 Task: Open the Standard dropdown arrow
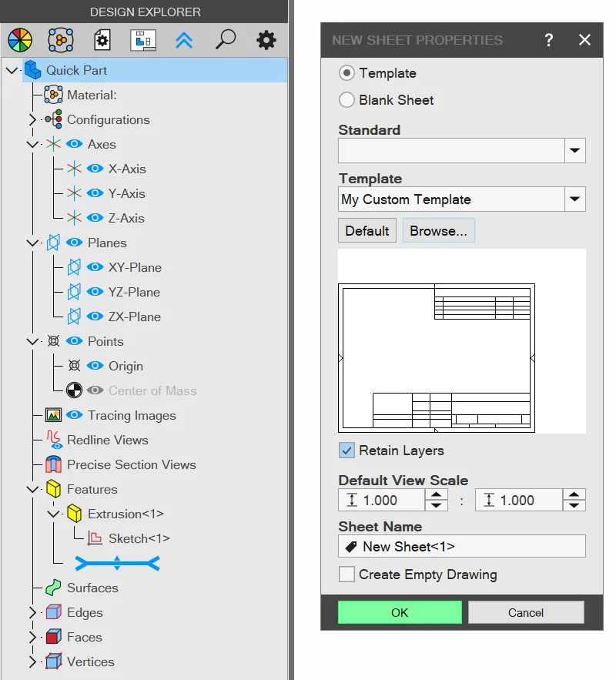click(575, 150)
